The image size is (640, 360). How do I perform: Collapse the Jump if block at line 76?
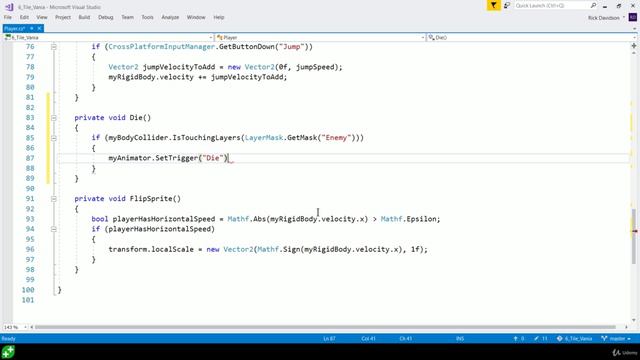(53, 47)
